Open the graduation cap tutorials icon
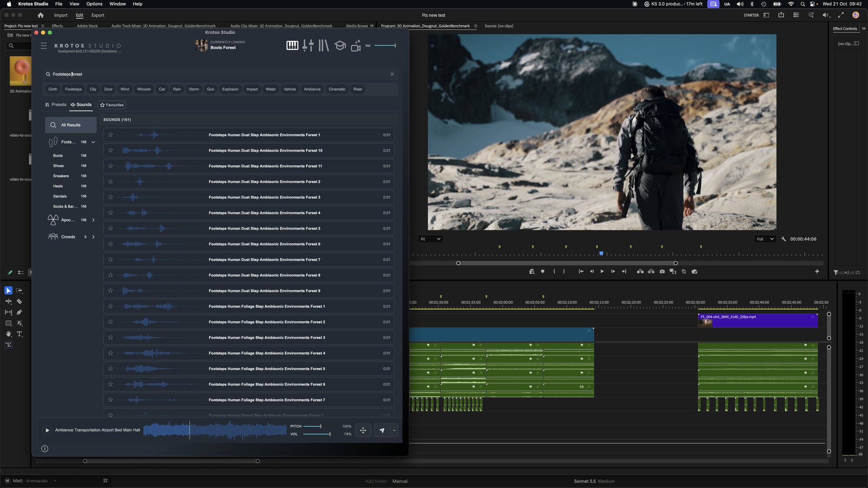 click(x=340, y=45)
